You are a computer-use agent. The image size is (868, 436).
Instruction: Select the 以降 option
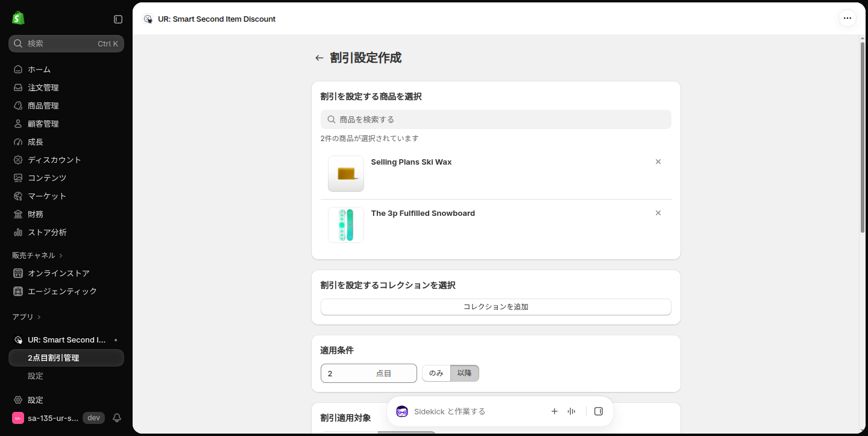465,373
